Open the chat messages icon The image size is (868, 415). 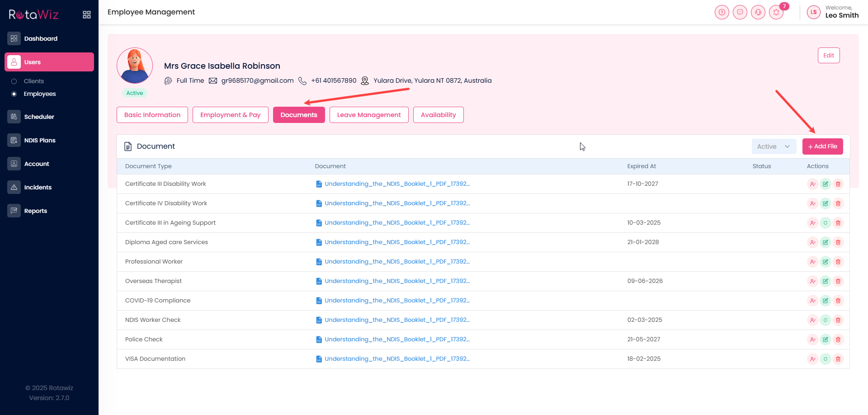coord(740,12)
